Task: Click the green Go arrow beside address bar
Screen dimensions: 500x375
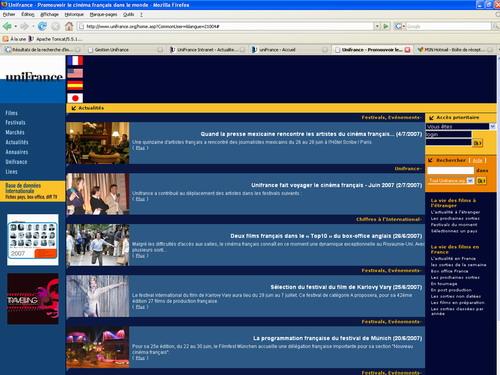Action: 386,26
